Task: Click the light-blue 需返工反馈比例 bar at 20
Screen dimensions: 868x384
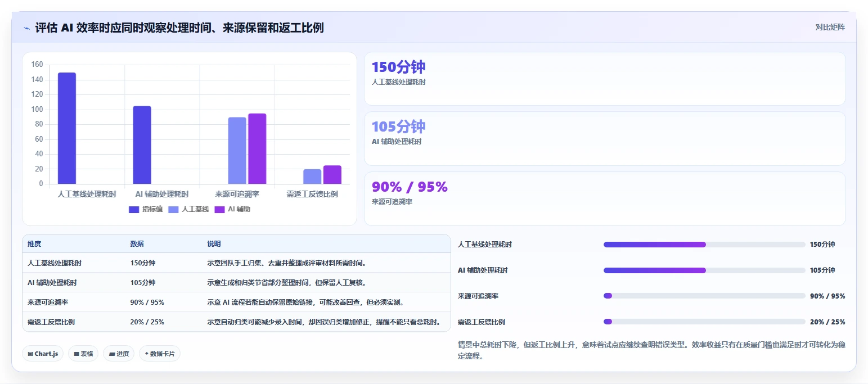Action: tap(312, 177)
